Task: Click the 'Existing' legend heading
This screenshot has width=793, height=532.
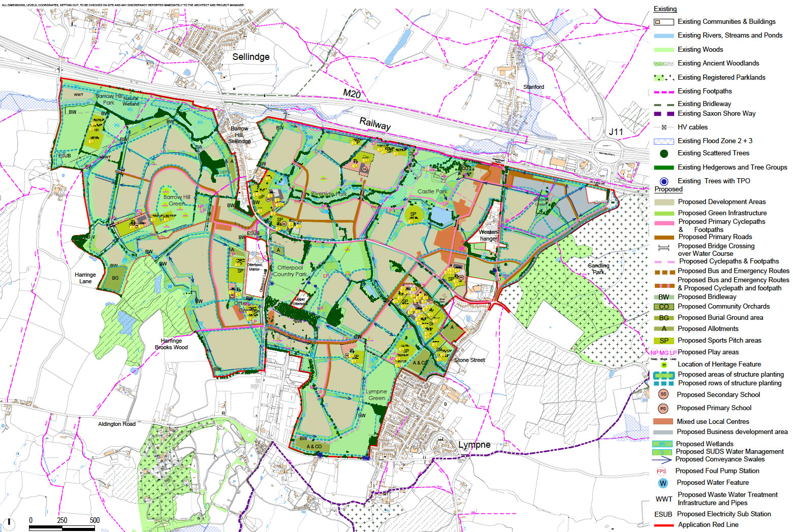Action: (665, 9)
